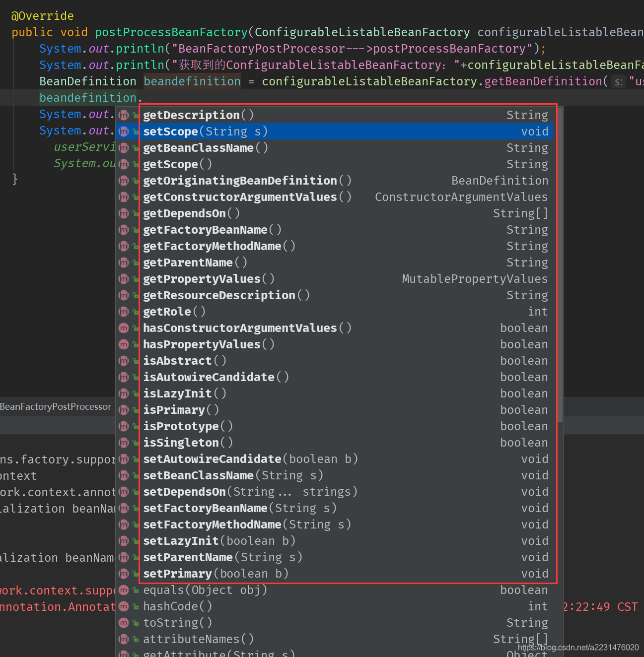The image size is (644, 657).
Task: Click public-access icon beside getScope()
Action: (136, 165)
